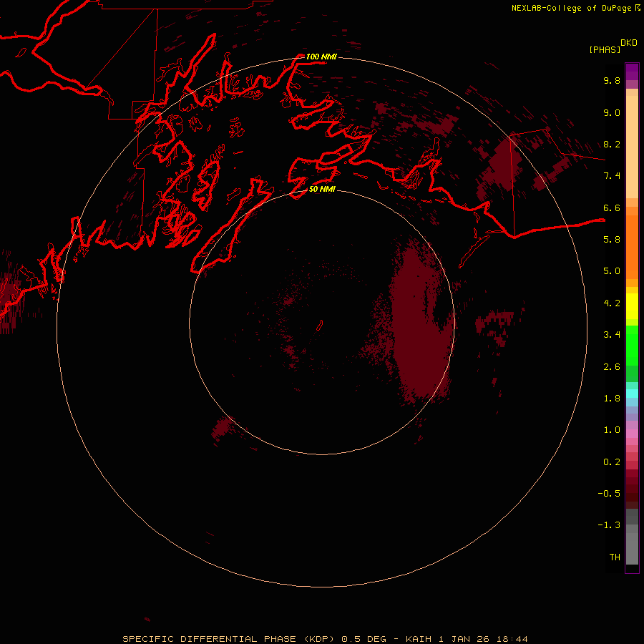
Task: Click the -1.3 colorbar label
Action: coord(609,525)
